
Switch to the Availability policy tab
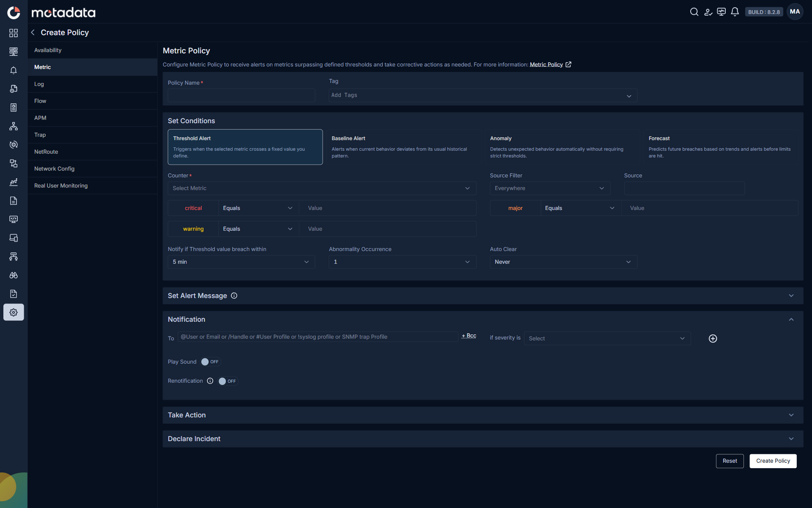(x=93, y=50)
